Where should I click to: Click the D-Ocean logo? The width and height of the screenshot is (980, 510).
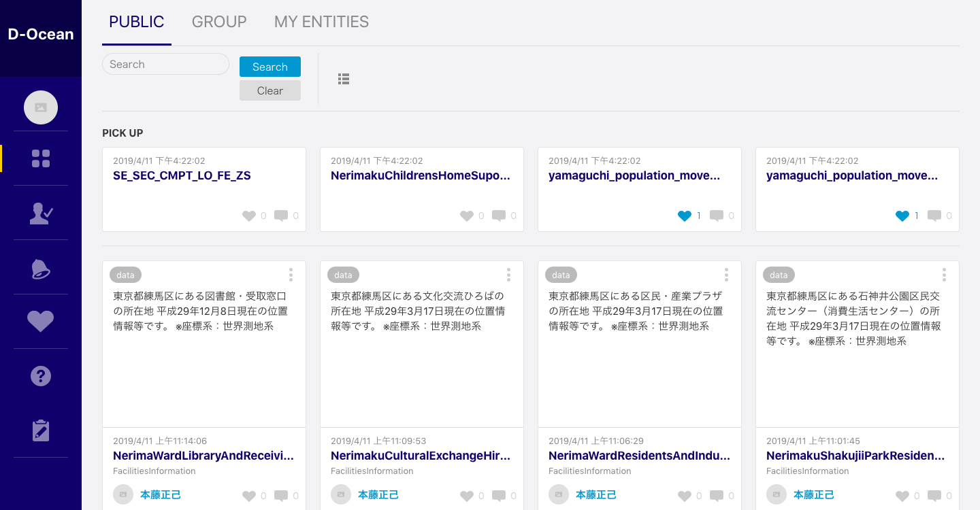point(41,34)
